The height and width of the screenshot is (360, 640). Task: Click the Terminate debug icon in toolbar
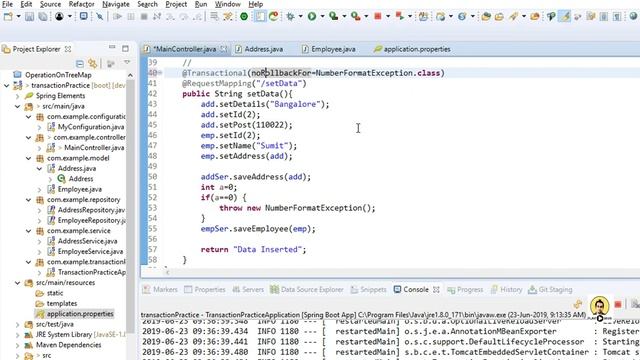(x=144, y=16)
